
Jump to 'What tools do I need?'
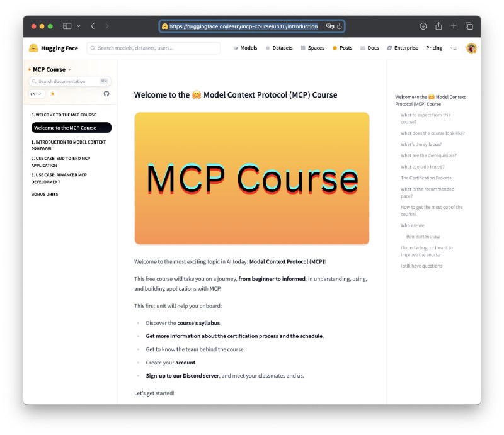coord(422,167)
